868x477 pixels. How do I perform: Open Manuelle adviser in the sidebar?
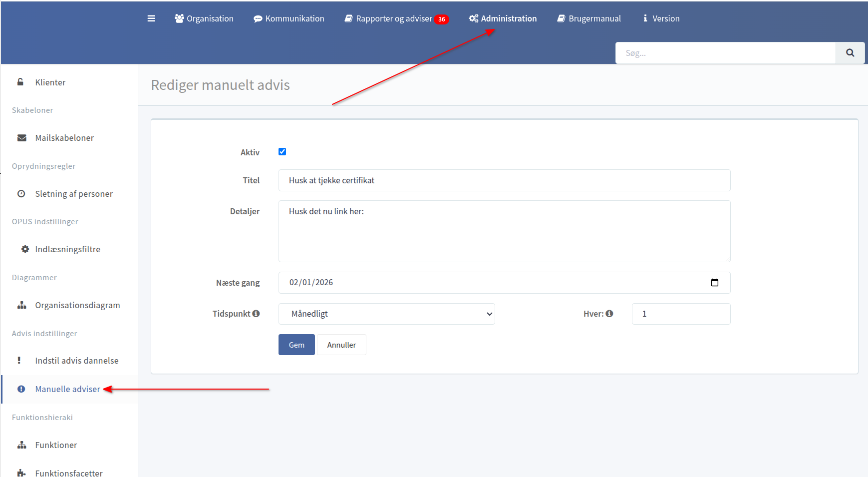pos(67,389)
